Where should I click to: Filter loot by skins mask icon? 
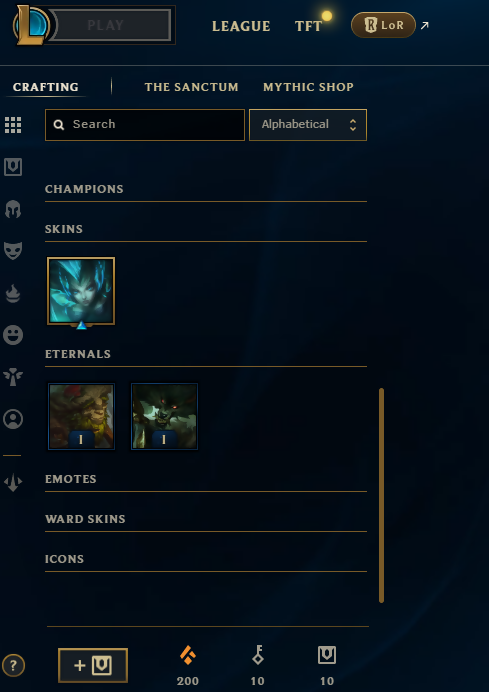pyautogui.click(x=13, y=251)
